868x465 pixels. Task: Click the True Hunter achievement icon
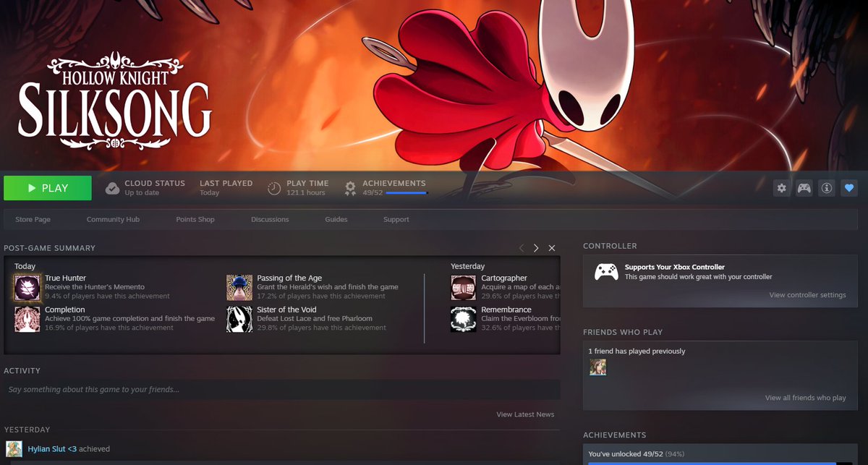pyautogui.click(x=27, y=287)
